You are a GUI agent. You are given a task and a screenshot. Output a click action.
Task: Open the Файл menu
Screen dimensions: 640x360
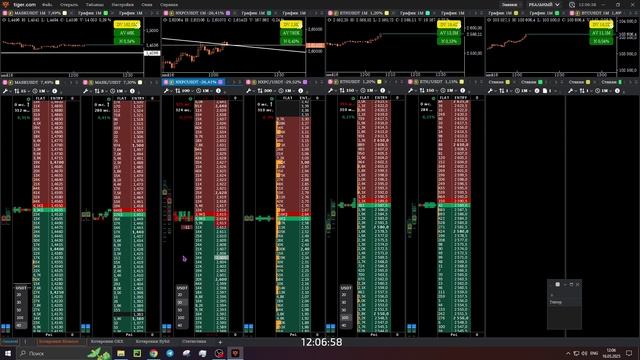click(x=47, y=4)
